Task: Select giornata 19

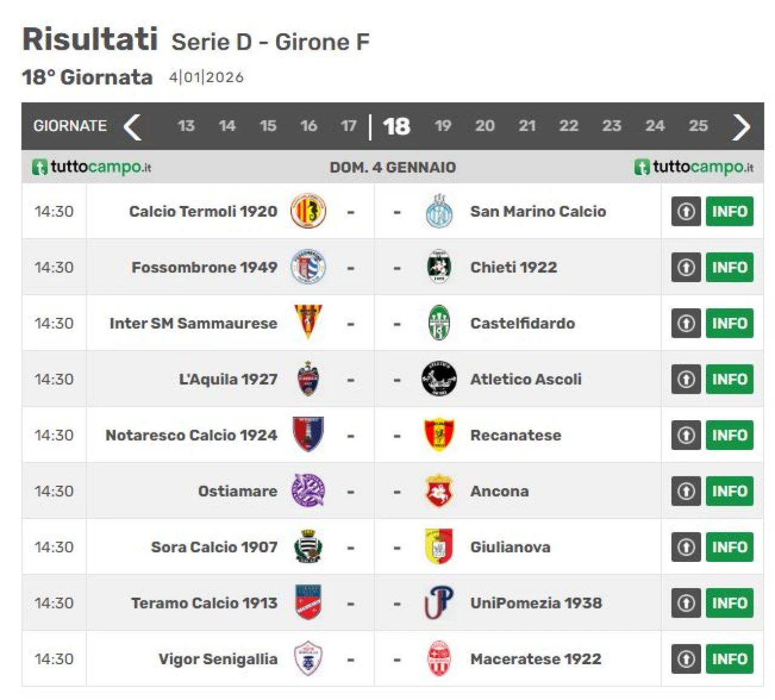Action: (x=443, y=126)
